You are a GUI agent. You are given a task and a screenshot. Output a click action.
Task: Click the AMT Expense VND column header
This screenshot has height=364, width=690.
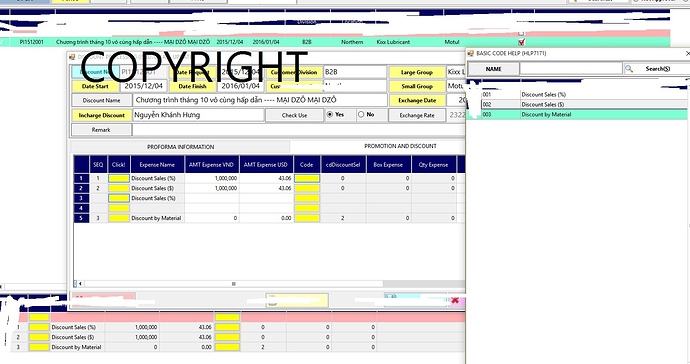coord(211,165)
